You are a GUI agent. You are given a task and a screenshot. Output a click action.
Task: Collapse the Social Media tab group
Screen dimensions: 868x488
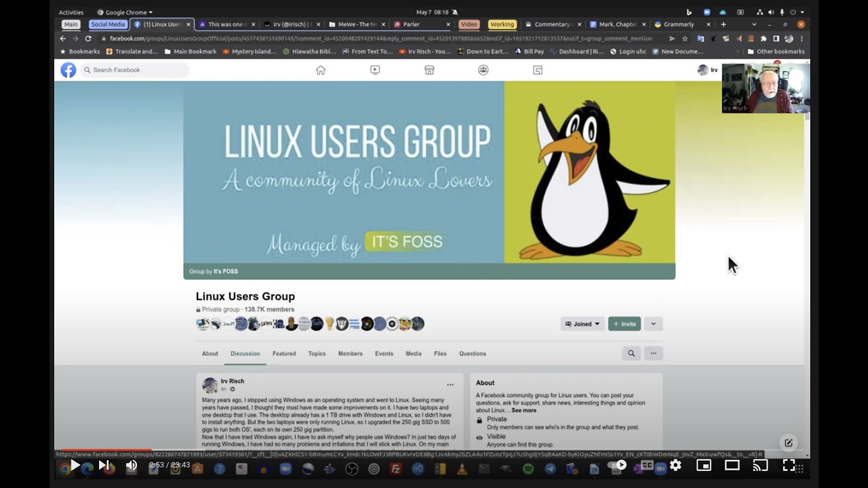tap(108, 24)
